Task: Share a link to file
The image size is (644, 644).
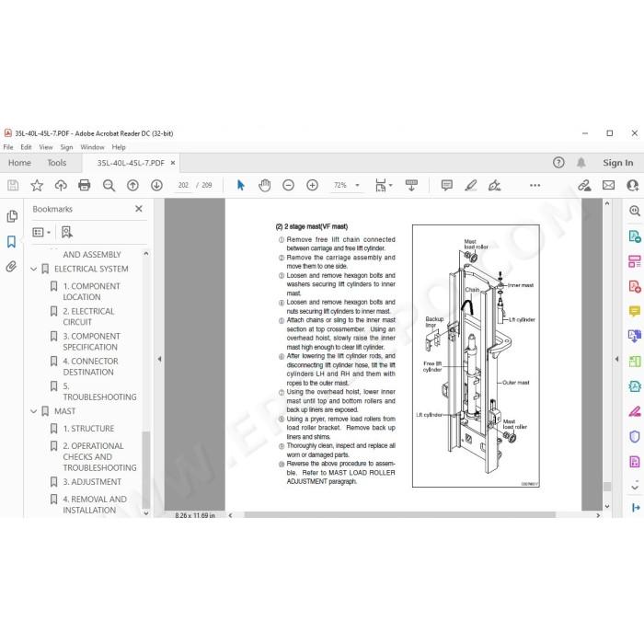Action: [x=584, y=185]
